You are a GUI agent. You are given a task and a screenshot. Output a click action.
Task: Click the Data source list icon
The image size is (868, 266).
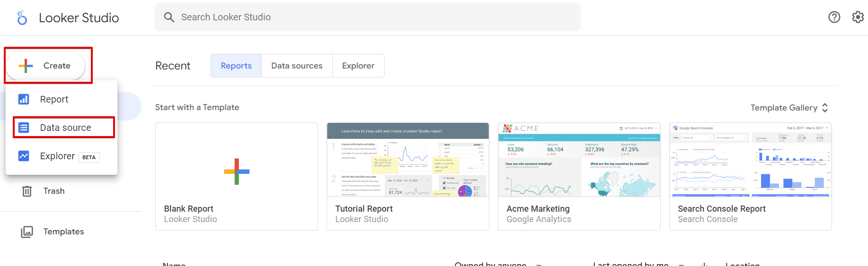24,128
